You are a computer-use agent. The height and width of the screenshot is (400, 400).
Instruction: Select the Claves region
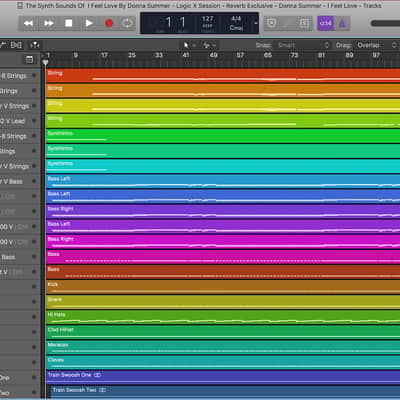tap(223, 362)
